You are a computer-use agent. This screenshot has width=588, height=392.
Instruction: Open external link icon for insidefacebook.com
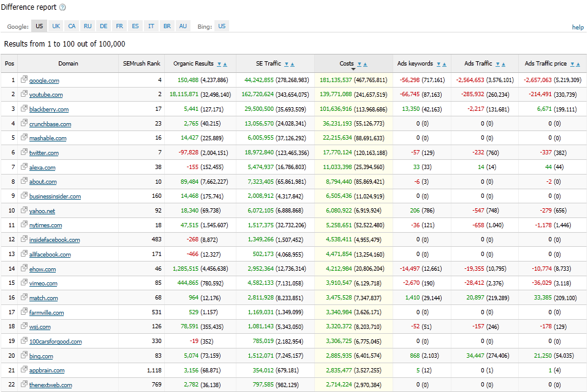pos(24,239)
